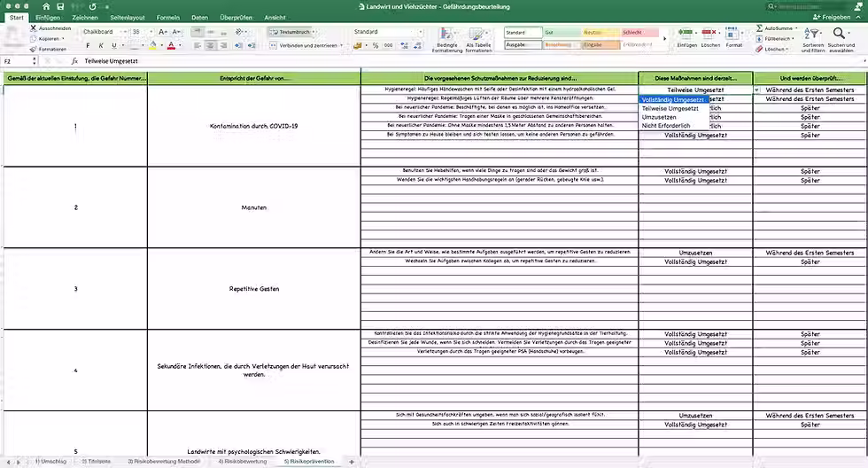Click the AutoSumme sigma icon

pos(760,27)
